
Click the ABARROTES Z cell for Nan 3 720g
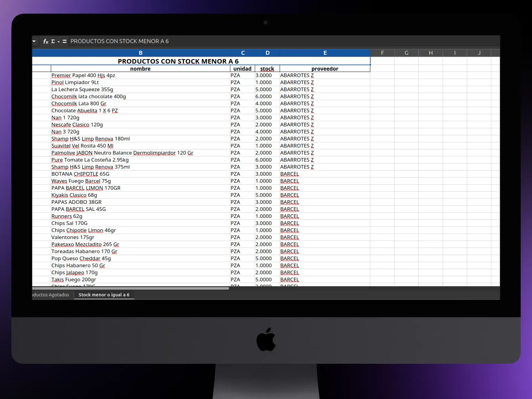[x=325, y=132]
